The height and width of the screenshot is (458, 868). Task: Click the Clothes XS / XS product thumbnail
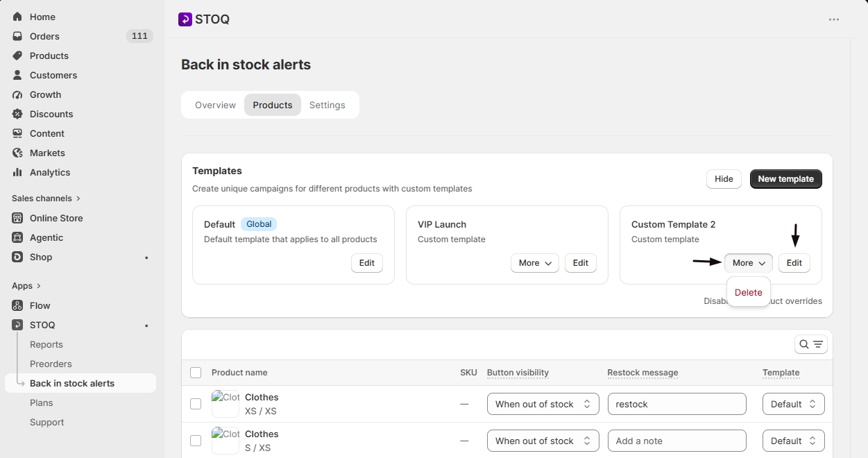click(x=225, y=404)
